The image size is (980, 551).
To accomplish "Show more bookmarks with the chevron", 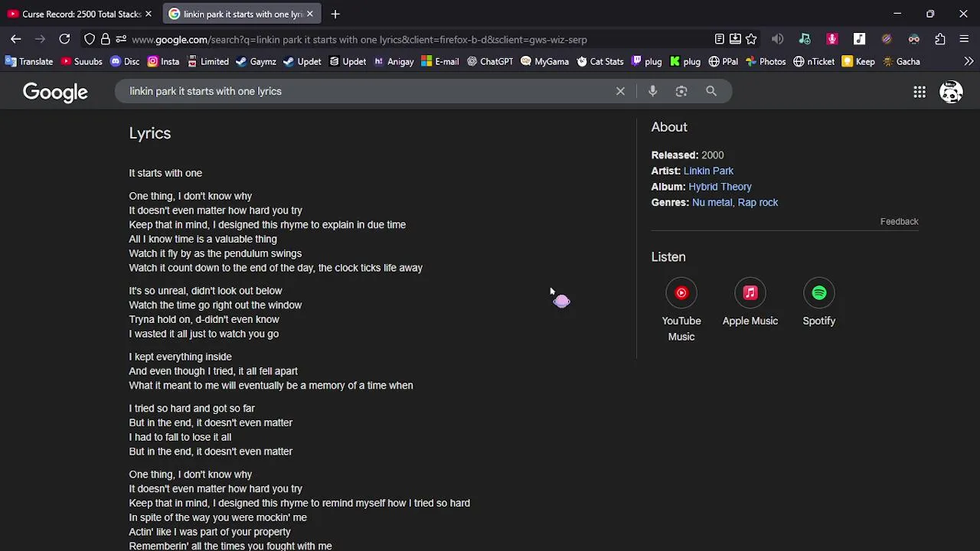I will (969, 61).
